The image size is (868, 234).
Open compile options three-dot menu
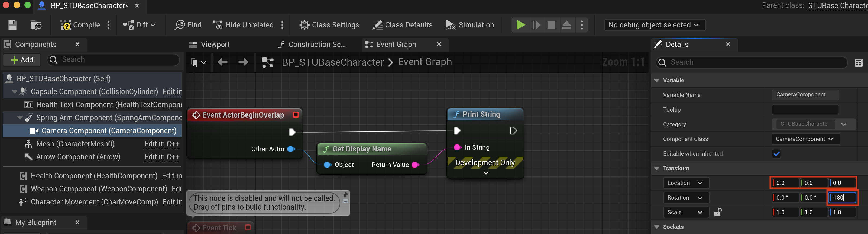tap(108, 25)
